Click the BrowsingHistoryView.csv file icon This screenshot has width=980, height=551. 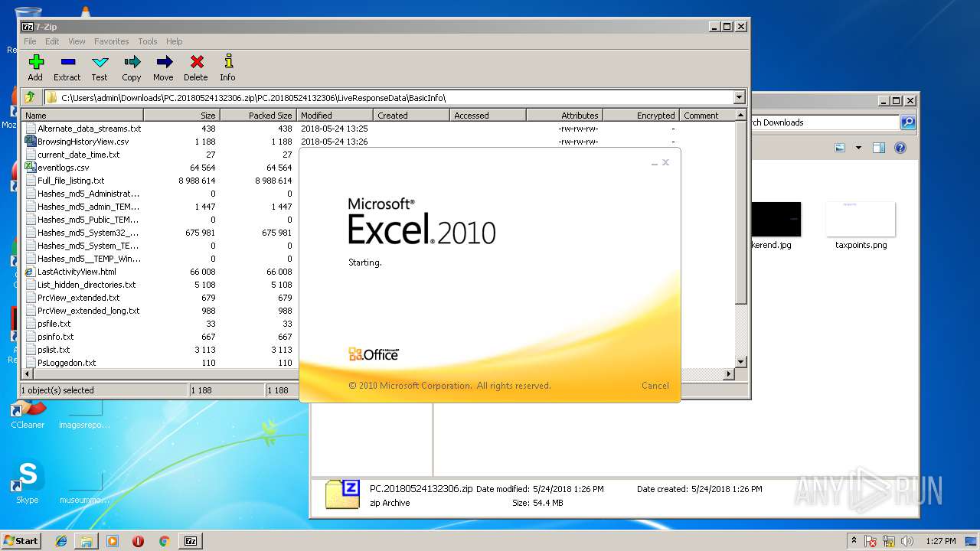click(x=31, y=141)
